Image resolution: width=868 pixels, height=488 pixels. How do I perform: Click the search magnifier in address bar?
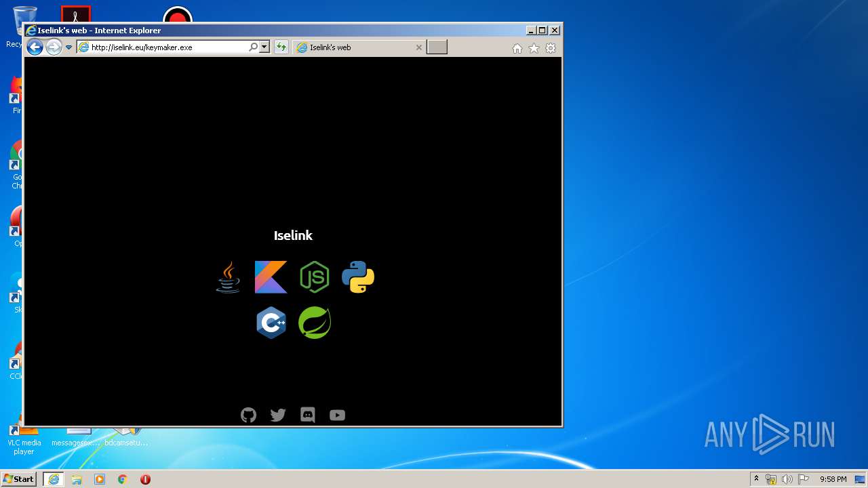coord(254,47)
